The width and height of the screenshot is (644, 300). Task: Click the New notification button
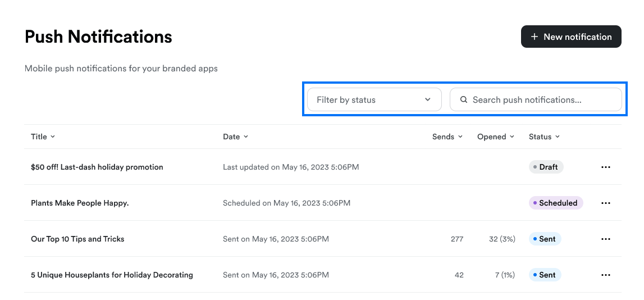click(x=571, y=37)
